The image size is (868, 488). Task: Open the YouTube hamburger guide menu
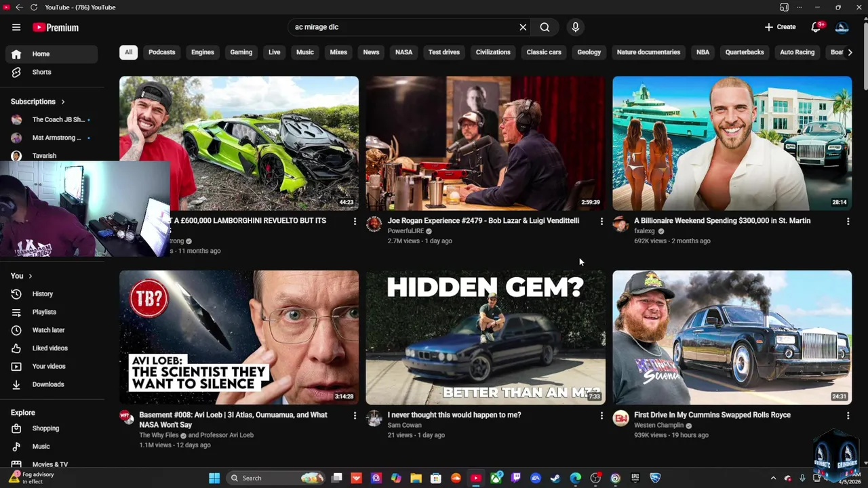16,27
